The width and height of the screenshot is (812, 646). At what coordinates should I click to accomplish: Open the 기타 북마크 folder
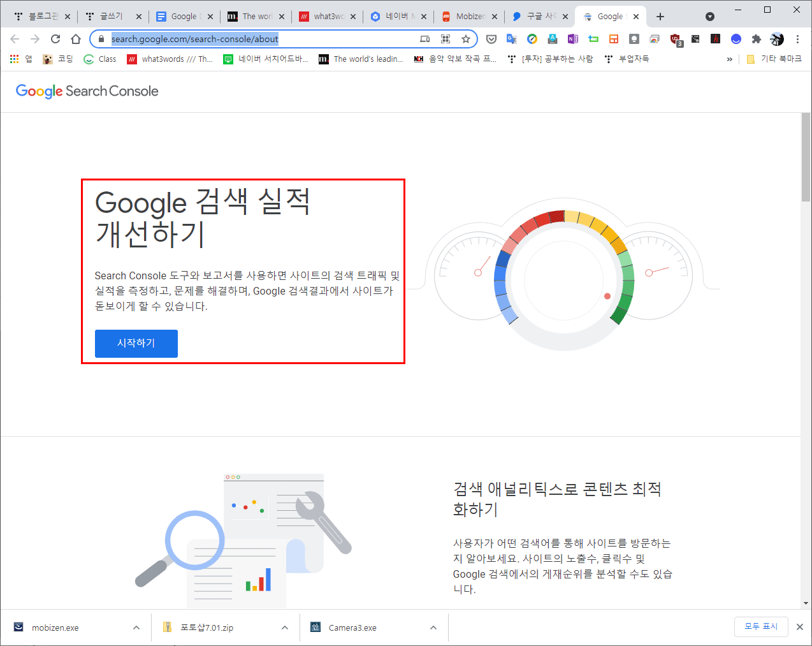point(774,59)
